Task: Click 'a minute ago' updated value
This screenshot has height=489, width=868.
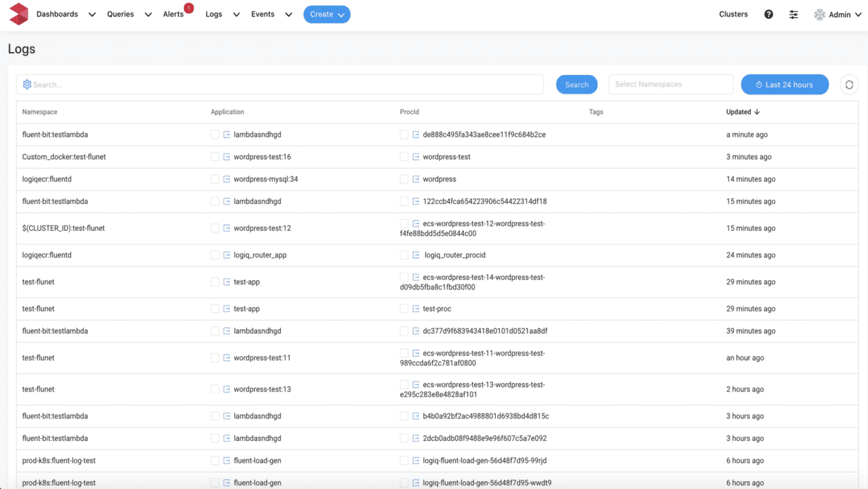Action: tap(747, 134)
